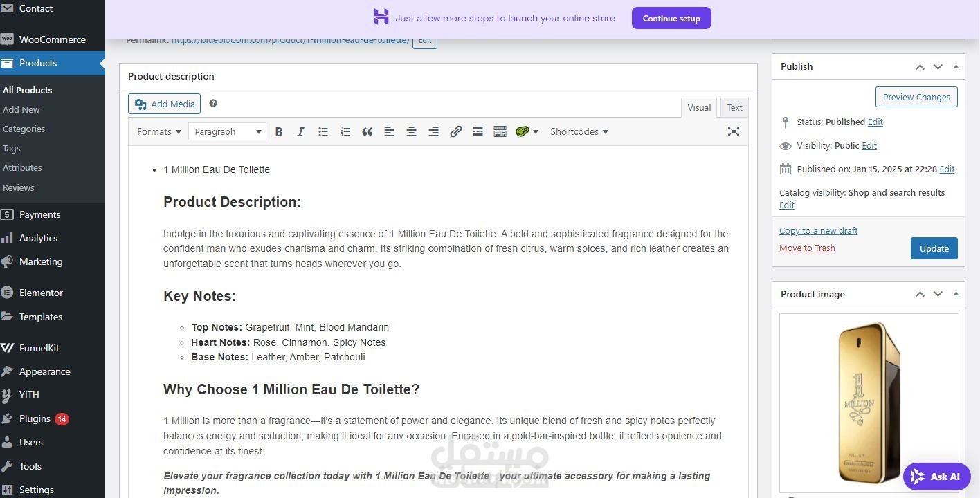
Task: Open the green leaf plugin dropdown
Action: point(527,131)
